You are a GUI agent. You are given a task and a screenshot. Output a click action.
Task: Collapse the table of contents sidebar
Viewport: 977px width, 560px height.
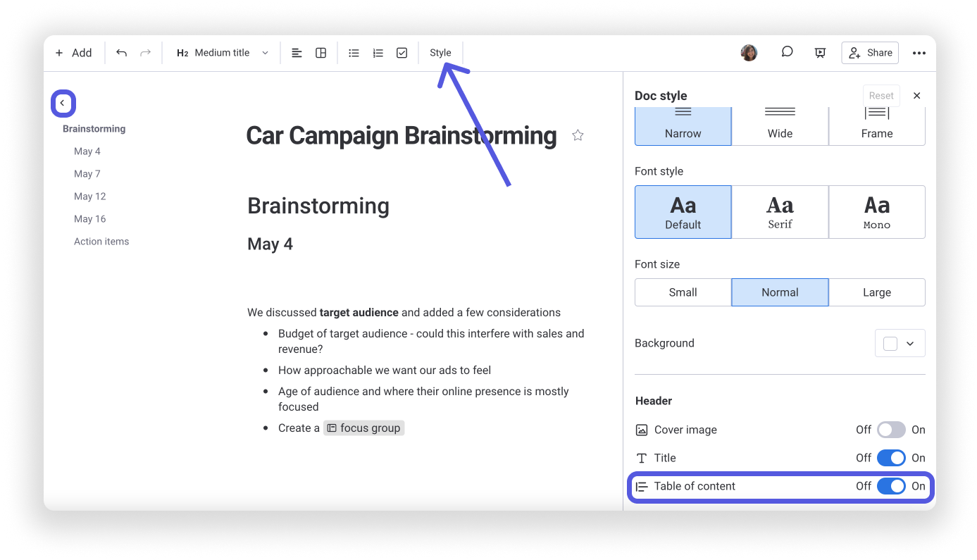(63, 103)
